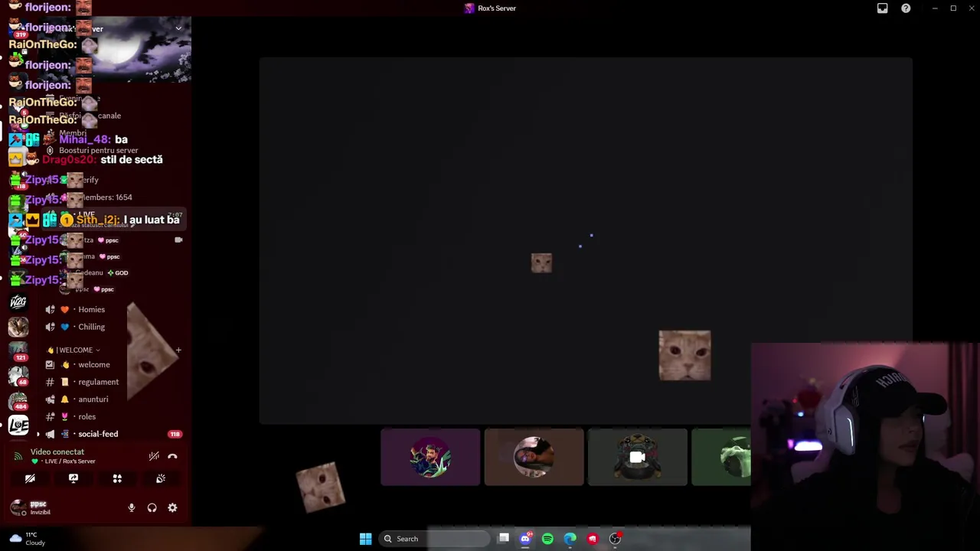The image size is (980, 551).
Task: Open the cat avatar server below W2G
Action: [18, 328]
